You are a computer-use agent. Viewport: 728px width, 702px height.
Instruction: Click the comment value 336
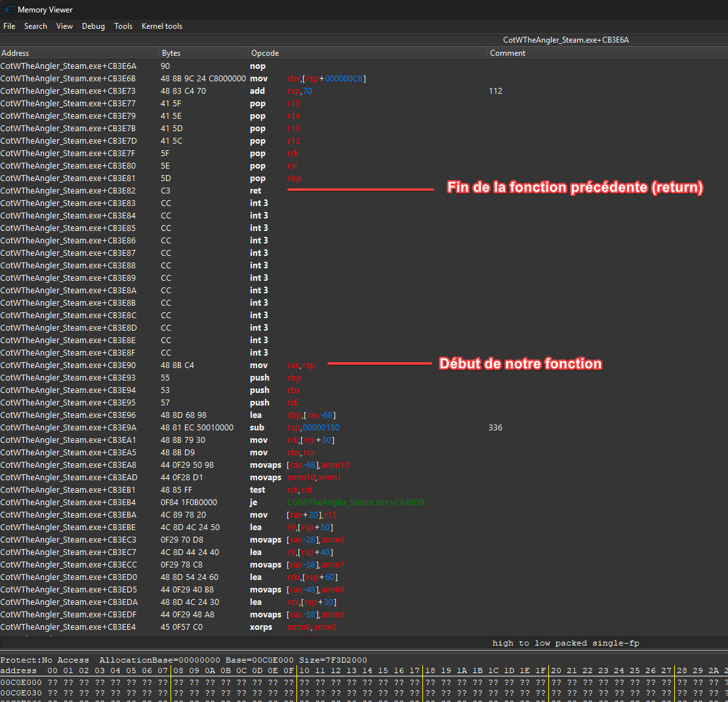495,427
